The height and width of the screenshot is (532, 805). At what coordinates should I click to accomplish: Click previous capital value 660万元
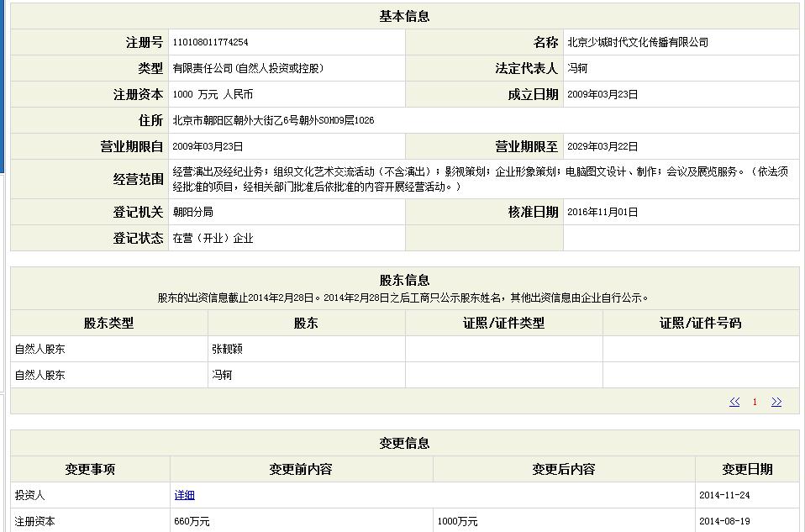[x=192, y=521]
